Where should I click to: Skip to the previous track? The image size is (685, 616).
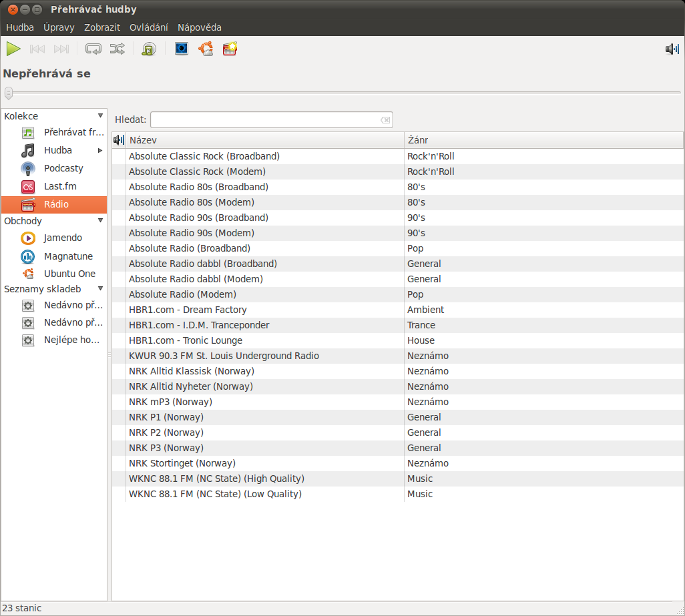[x=37, y=49]
